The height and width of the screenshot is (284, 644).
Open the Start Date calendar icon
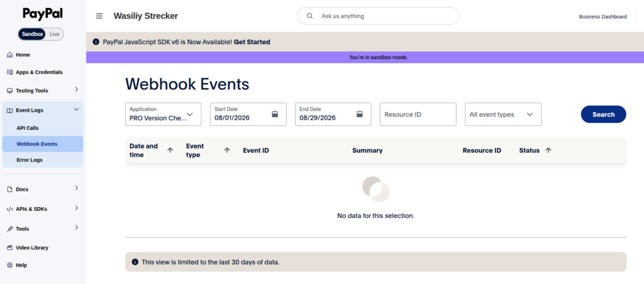pos(275,114)
